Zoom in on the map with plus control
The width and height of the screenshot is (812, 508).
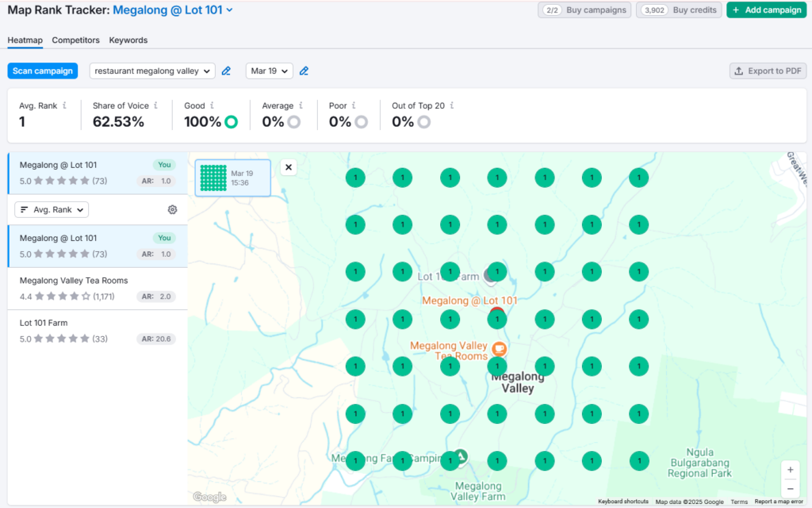pos(790,469)
